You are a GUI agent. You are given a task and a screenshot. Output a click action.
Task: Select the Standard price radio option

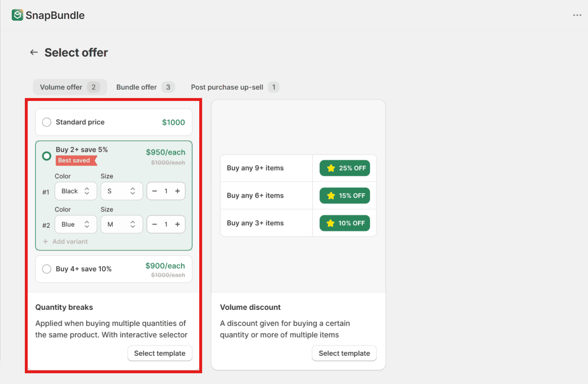[46, 122]
